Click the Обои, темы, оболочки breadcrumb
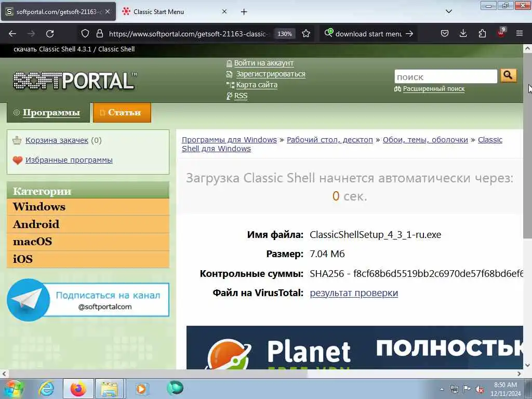532x399 pixels. pyautogui.click(x=425, y=140)
